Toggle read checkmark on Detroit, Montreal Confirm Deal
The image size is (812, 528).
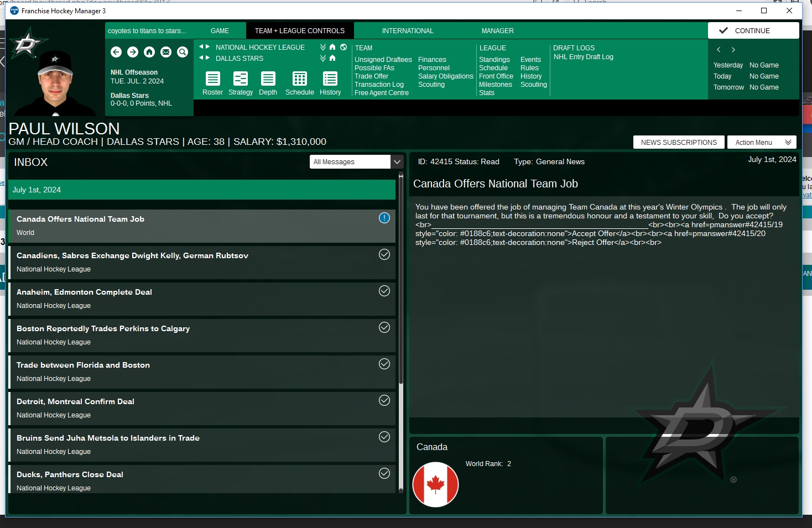click(x=384, y=400)
